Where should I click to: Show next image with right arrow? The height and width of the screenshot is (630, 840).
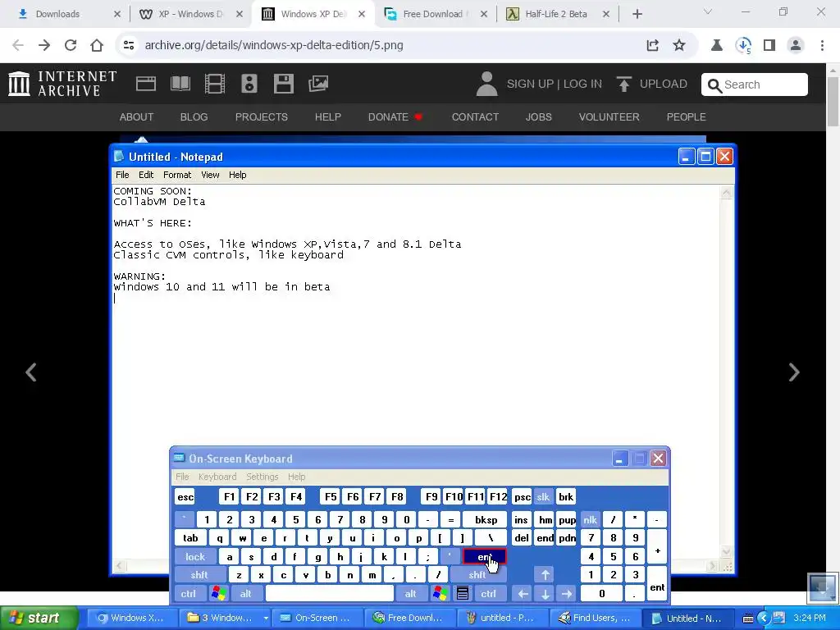click(x=794, y=372)
